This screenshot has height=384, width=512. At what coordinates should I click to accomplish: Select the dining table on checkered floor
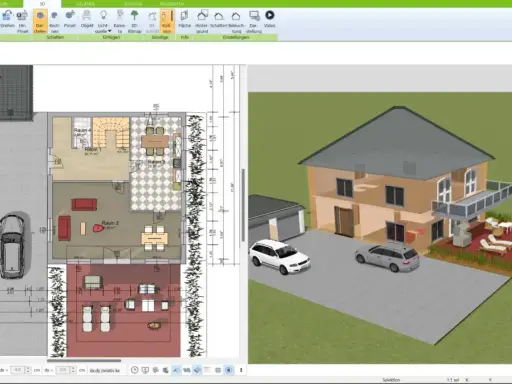(x=155, y=141)
